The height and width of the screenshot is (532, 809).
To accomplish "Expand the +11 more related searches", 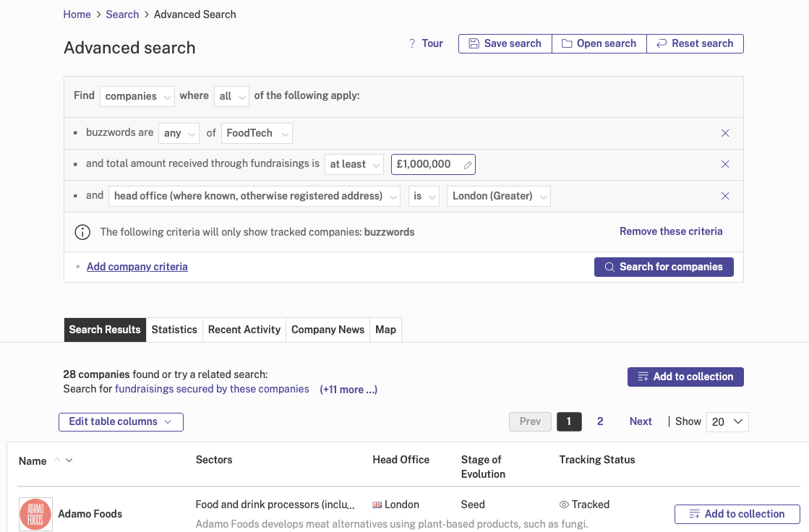I will click(348, 390).
